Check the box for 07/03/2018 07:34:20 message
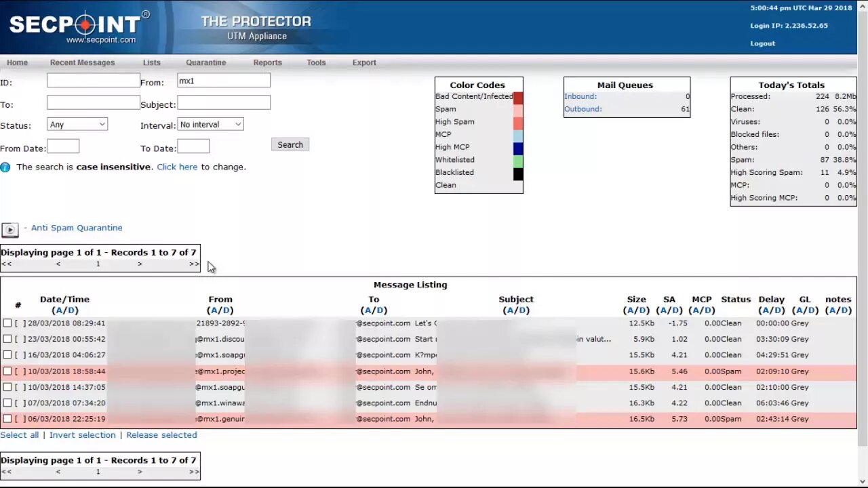This screenshot has width=868, height=488. pos(7,403)
